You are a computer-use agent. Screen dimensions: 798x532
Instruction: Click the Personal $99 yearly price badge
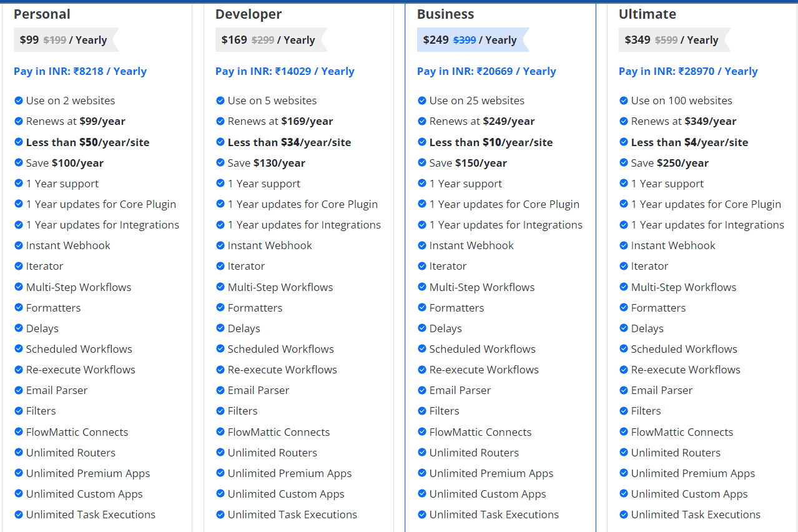point(63,40)
